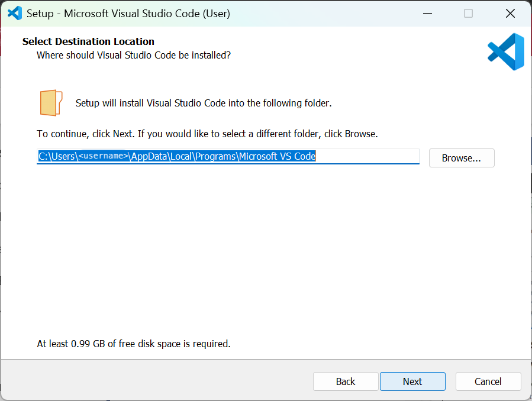Click 'Where should Visual Studio Code be installed?' text
Screen dimensions: 532x401
tap(134, 55)
